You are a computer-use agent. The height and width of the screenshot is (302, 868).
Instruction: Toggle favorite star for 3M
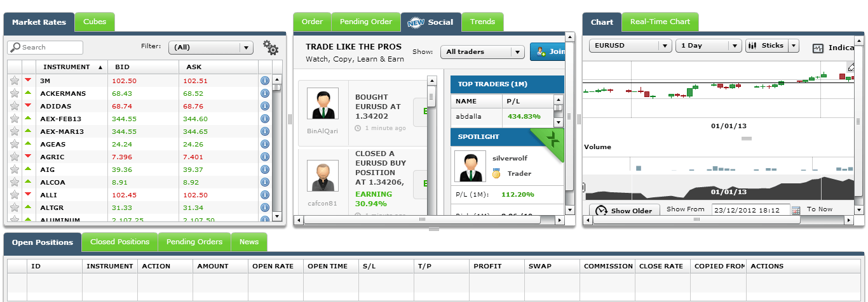15,81
